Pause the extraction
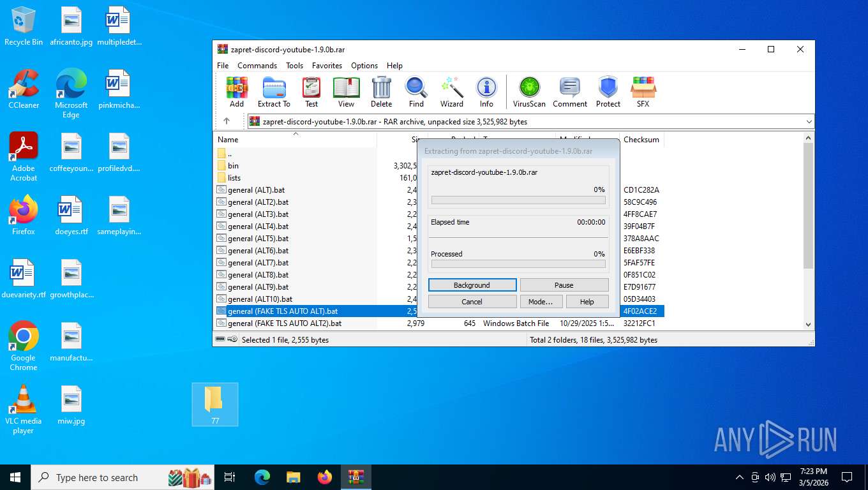 (564, 285)
